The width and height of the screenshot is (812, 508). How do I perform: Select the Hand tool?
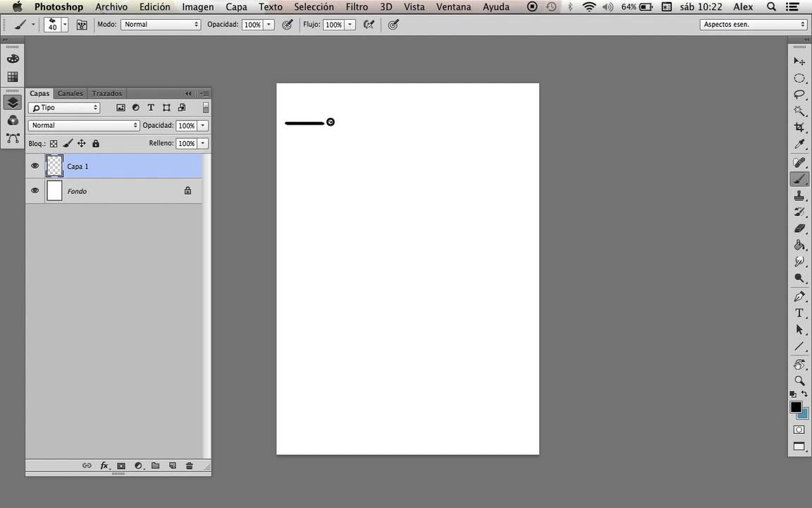pos(799,364)
